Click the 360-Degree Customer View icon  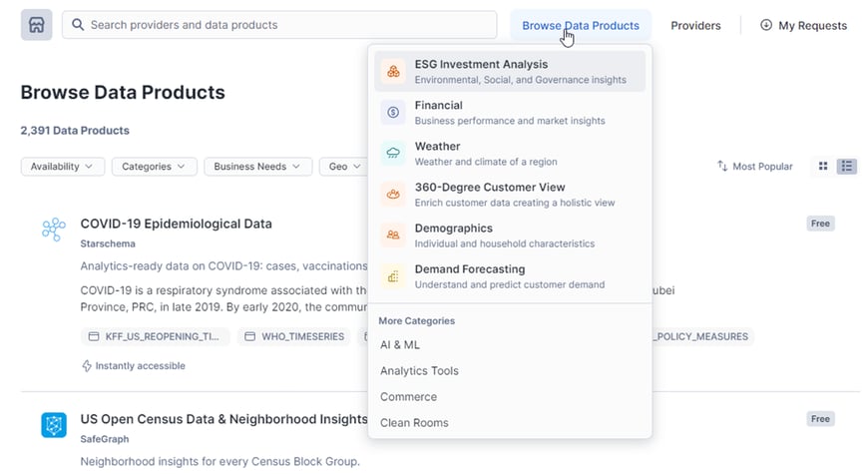393,195
